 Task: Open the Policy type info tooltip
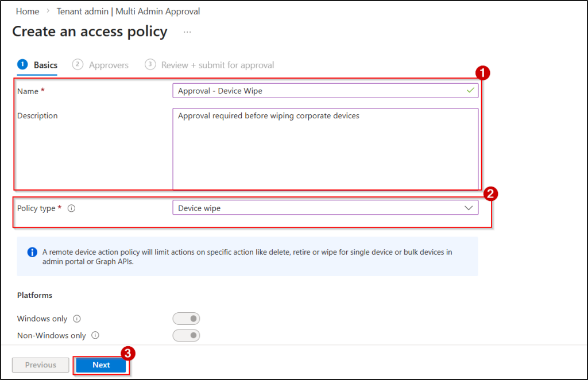[71, 208]
